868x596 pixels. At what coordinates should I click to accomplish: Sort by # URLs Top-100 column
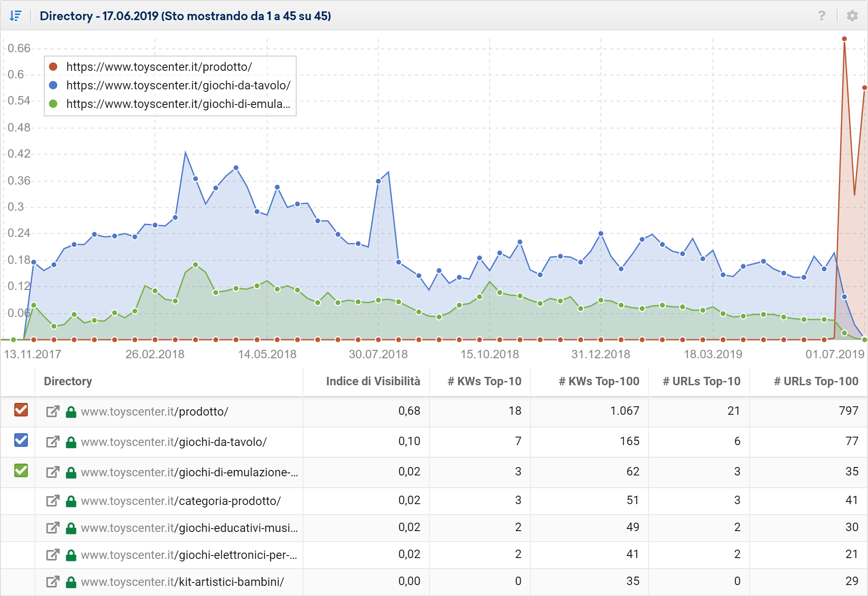pos(816,381)
